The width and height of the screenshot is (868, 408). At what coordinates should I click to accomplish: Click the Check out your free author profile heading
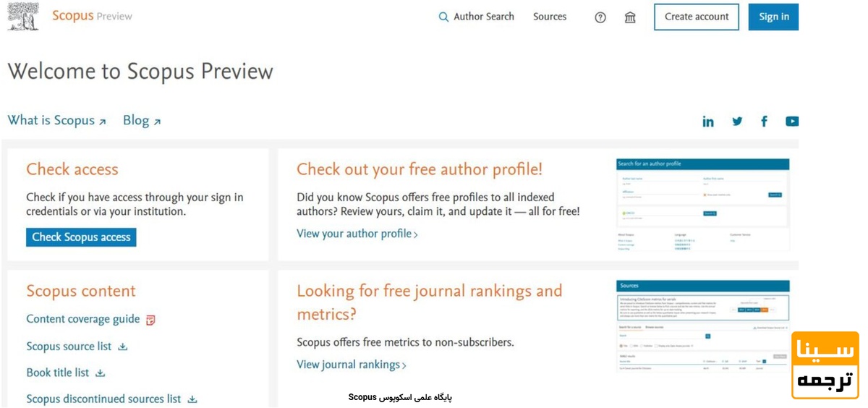click(x=420, y=169)
